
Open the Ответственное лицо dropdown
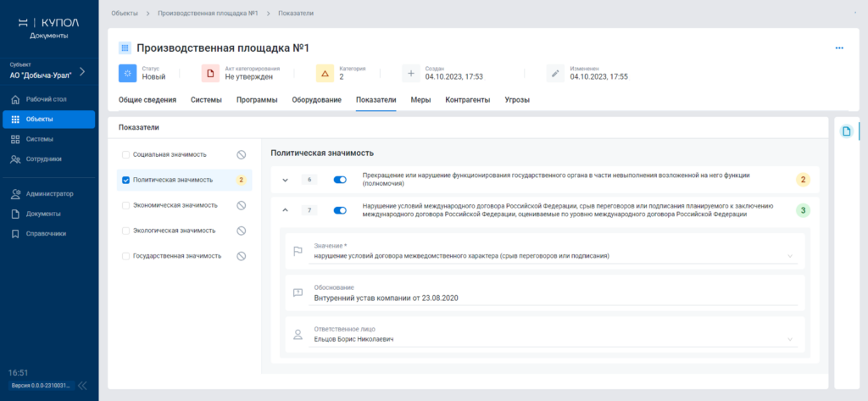tap(790, 339)
